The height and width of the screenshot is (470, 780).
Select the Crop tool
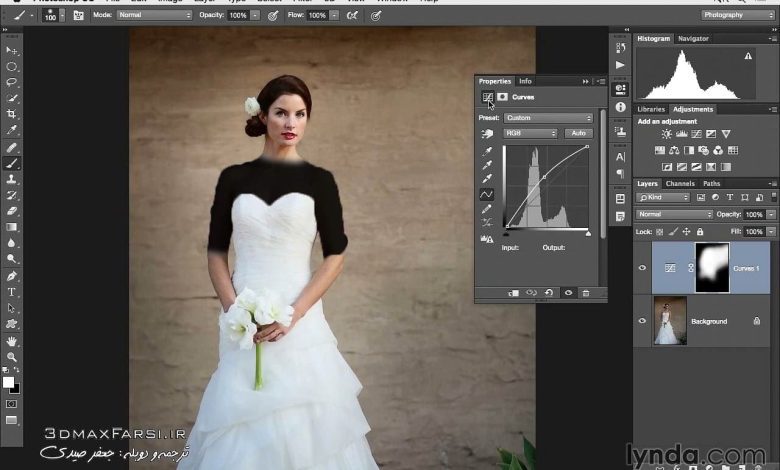[12, 115]
